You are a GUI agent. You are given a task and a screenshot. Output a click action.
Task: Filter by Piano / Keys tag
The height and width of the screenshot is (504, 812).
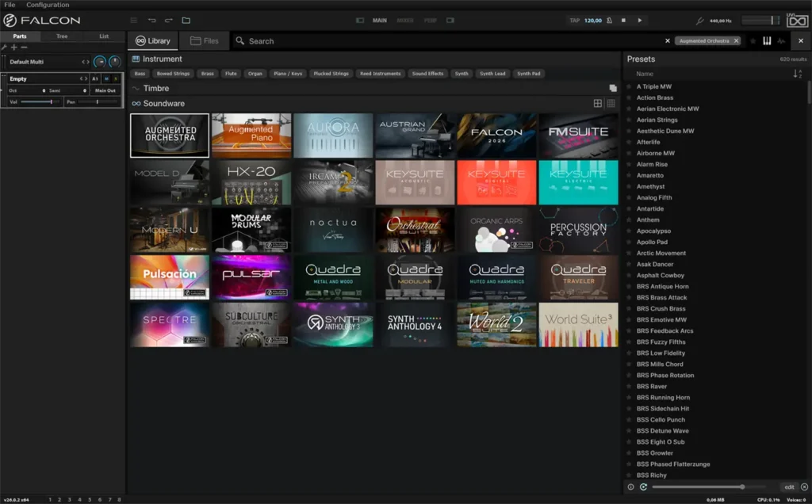pos(288,74)
